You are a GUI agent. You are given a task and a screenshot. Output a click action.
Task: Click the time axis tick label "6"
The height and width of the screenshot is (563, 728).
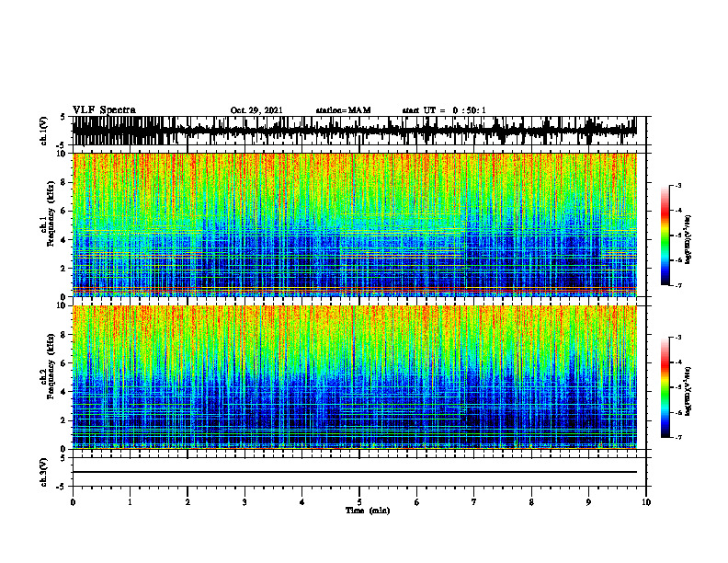417,502
